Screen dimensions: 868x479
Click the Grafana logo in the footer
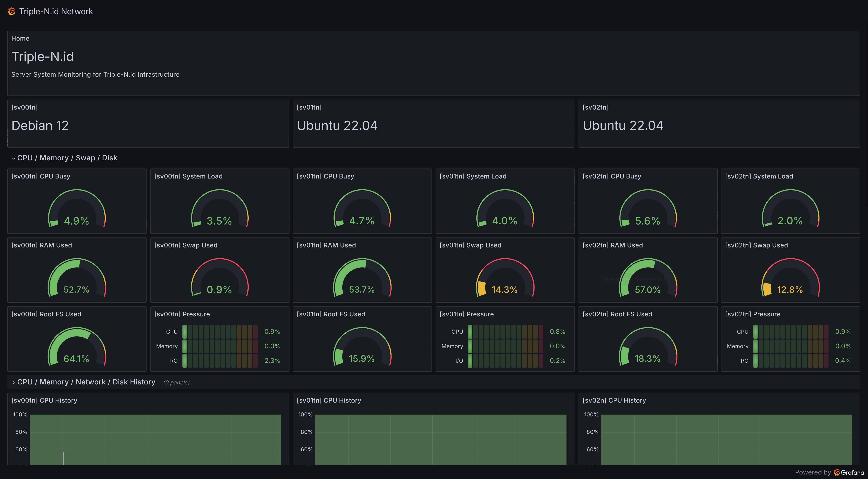pos(837,472)
